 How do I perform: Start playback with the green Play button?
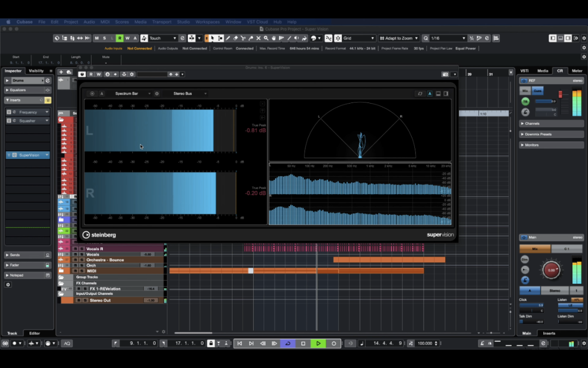[318, 343]
